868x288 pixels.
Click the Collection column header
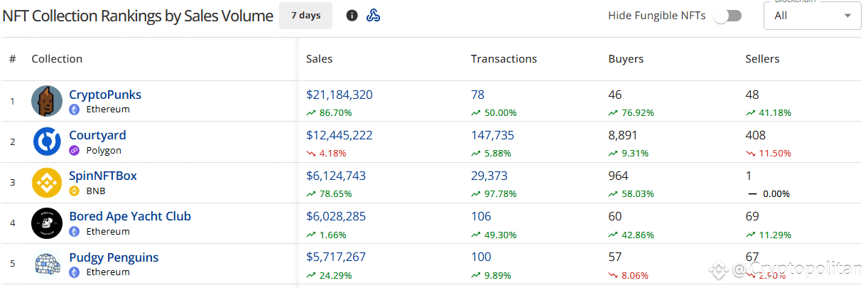coord(57,59)
